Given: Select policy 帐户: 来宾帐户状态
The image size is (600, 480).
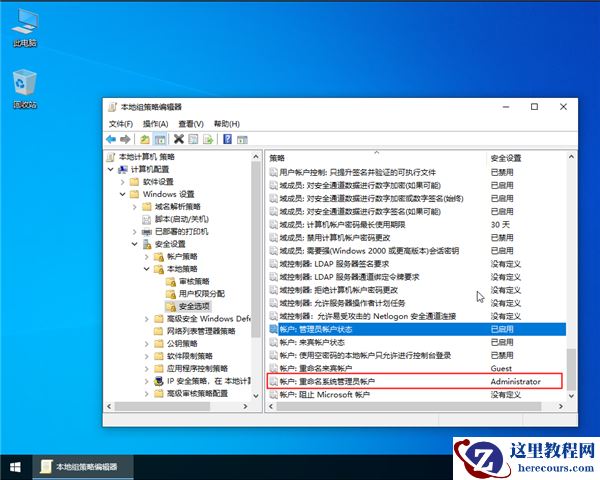Looking at the screenshot, I should point(416,342).
